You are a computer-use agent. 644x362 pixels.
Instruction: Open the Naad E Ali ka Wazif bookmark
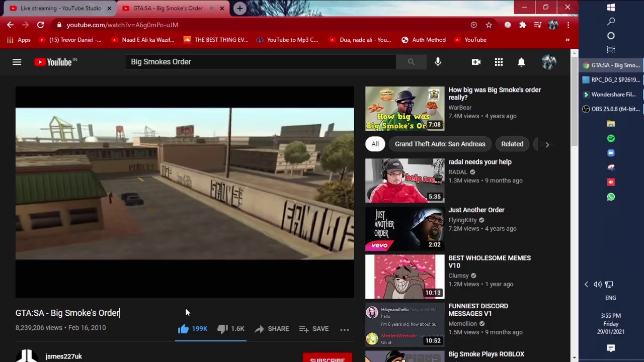[142, 40]
